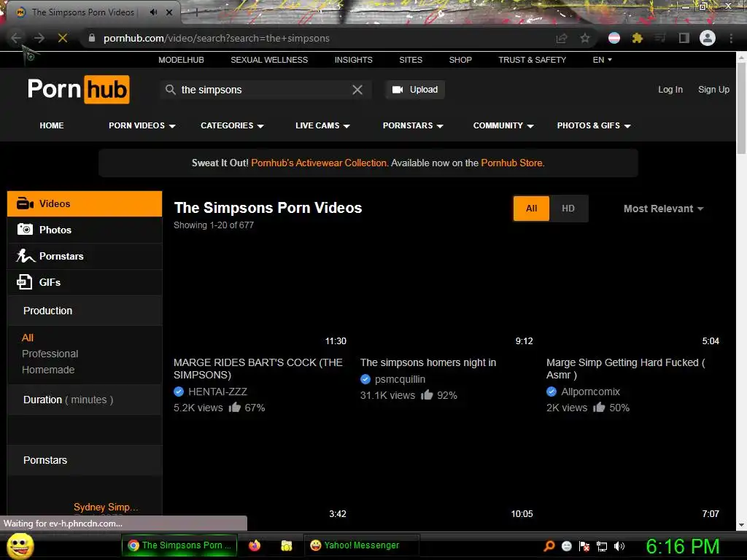Viewport: 747px width, 560px height.
Task: Mute the tab via its speaker icon
Action: click(153, 12)
